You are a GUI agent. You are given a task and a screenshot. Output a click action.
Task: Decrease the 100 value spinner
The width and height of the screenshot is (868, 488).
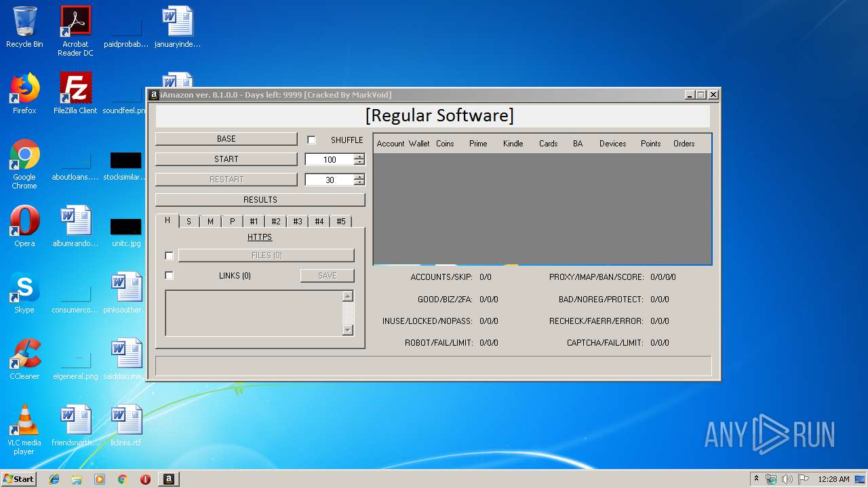[x=359, y=162]
